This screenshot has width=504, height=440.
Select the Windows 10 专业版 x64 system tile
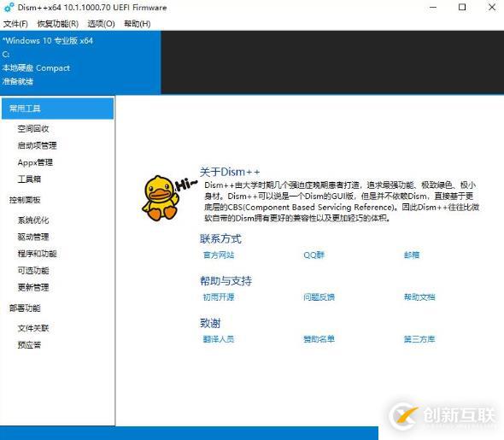tap(80, 62)
